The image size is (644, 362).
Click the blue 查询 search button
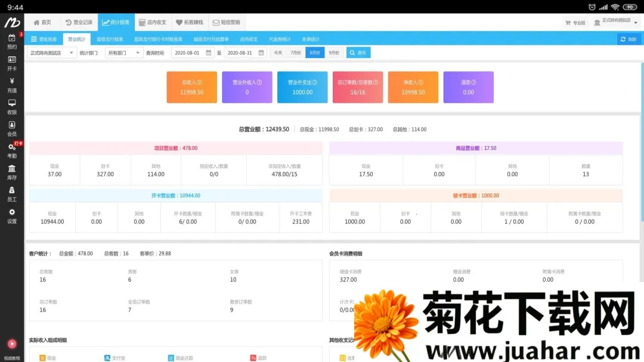coord(358,52)
